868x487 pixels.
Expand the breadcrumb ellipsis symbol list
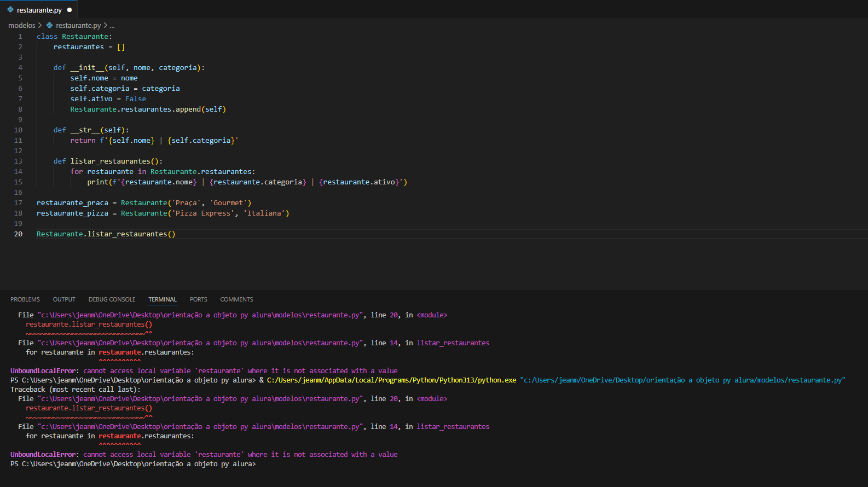(112, 26)
